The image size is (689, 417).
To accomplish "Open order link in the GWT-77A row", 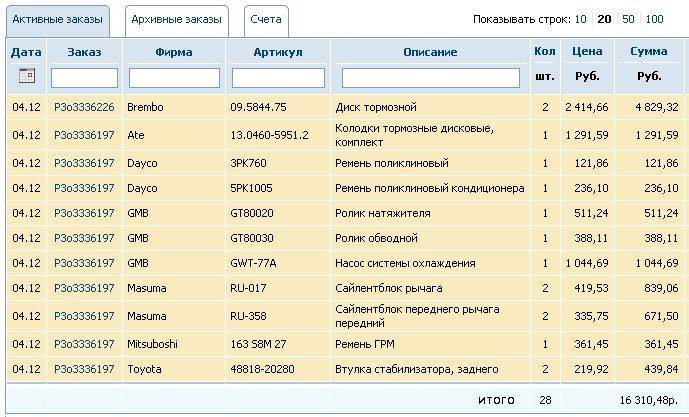I will (x=84, y=263).
